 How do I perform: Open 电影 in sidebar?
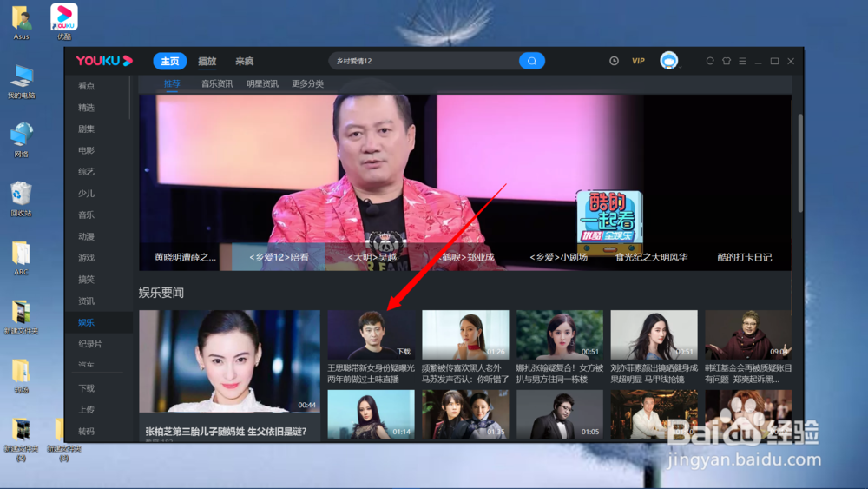click(86, 150)
